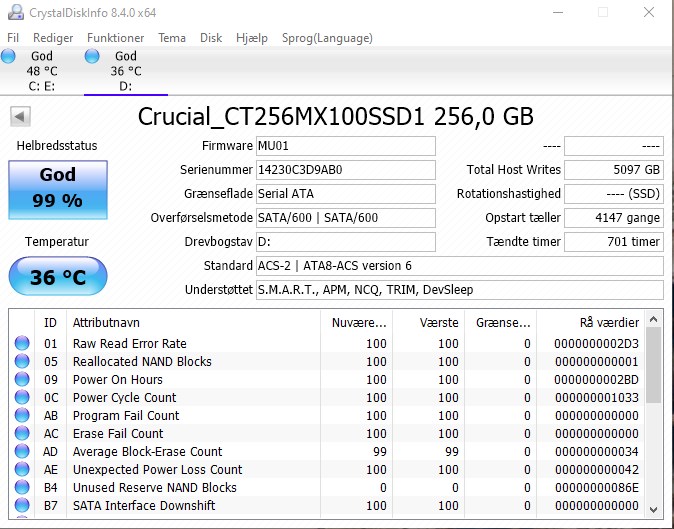Viewport: 674px width, 529px height.
Task: Click the Opstart tæller value 4147 gange
Action: pyautogui.click(x=614, y=218)
